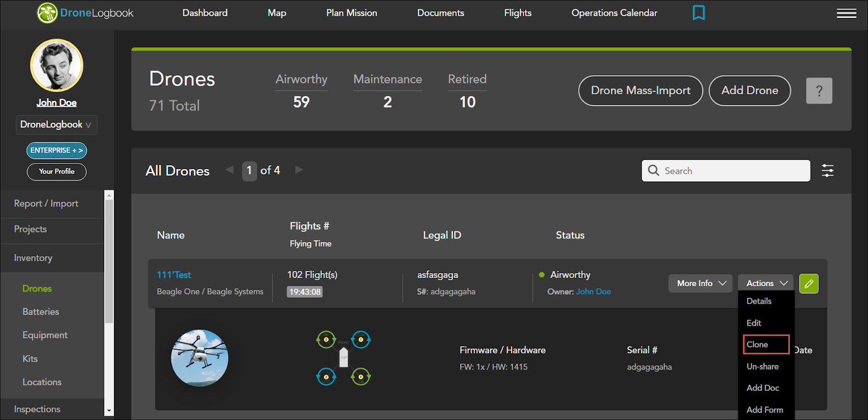This screenshot has height=420, width=868.
Task: Click the Flying Time subheader
Action: (310, 244)
